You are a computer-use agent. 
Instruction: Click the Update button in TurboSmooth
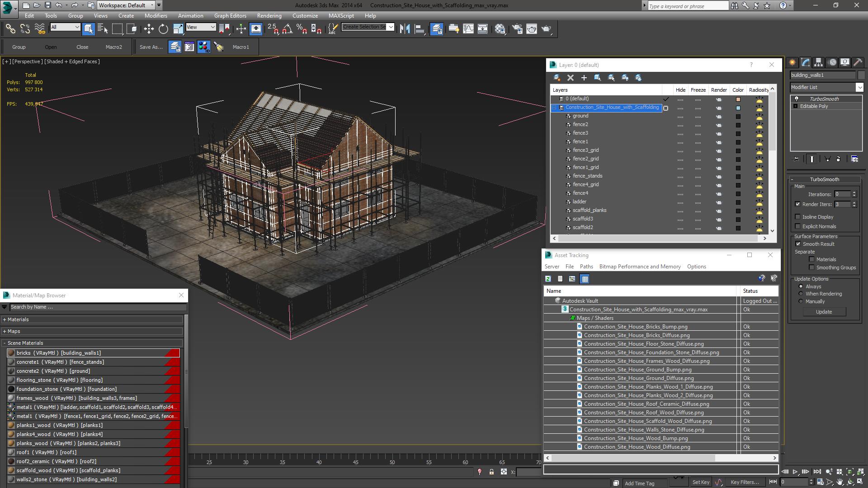(x=824, y=312)
